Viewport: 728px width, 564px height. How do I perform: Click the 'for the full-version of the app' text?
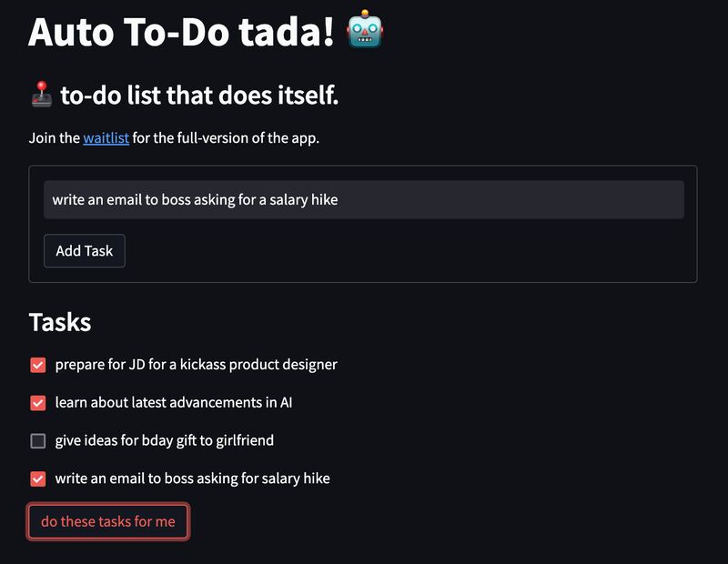226,138
